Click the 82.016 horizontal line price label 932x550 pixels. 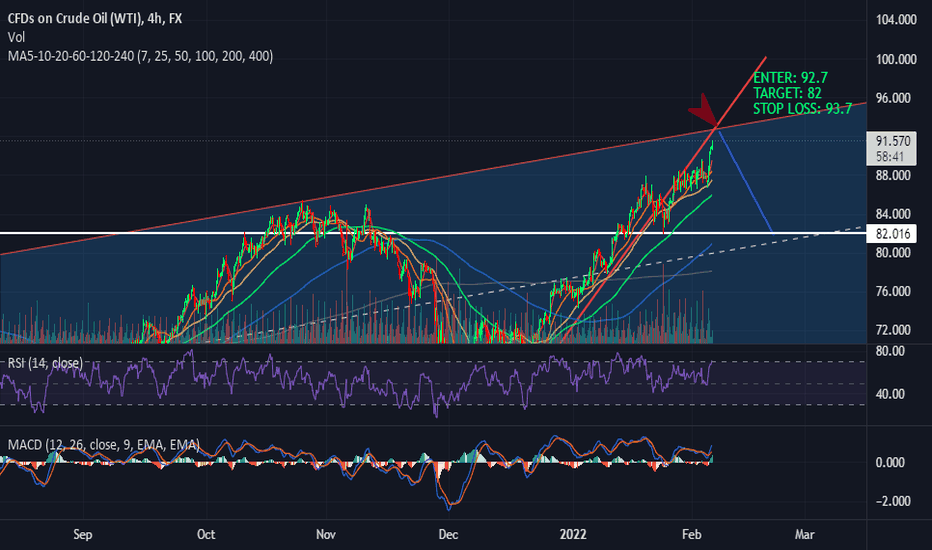click(x=893, y=234)
